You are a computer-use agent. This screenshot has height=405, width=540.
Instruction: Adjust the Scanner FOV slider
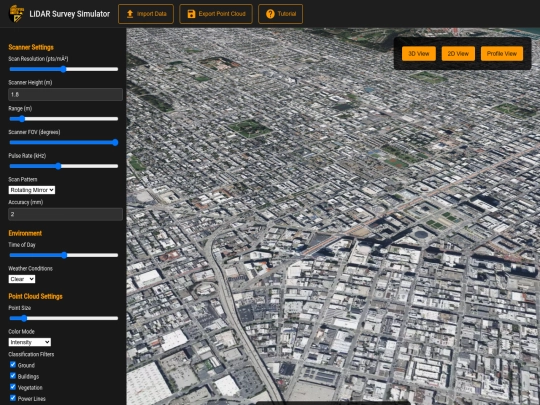tap(64, 143)
